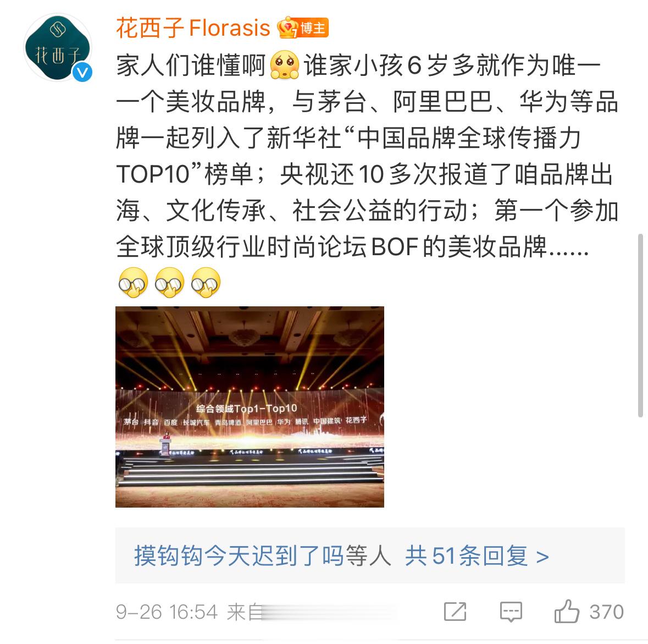Expand 共51条回复 replies chevron
The width and height of the screenshot is (648, 644).
point(477,555)
